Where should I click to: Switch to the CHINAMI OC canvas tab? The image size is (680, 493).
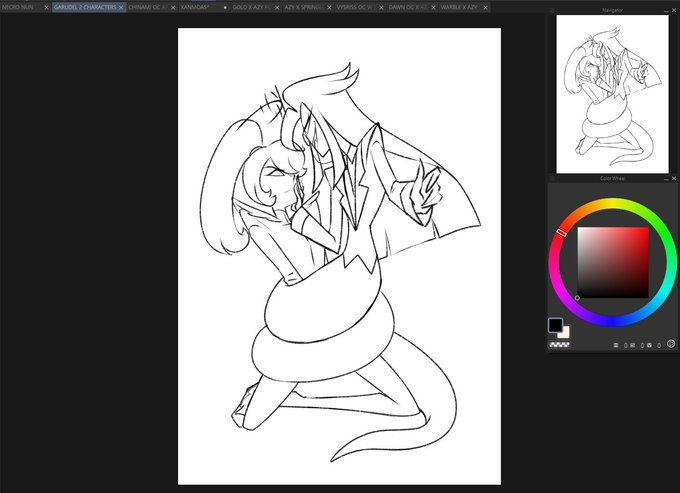coord(148,7)
